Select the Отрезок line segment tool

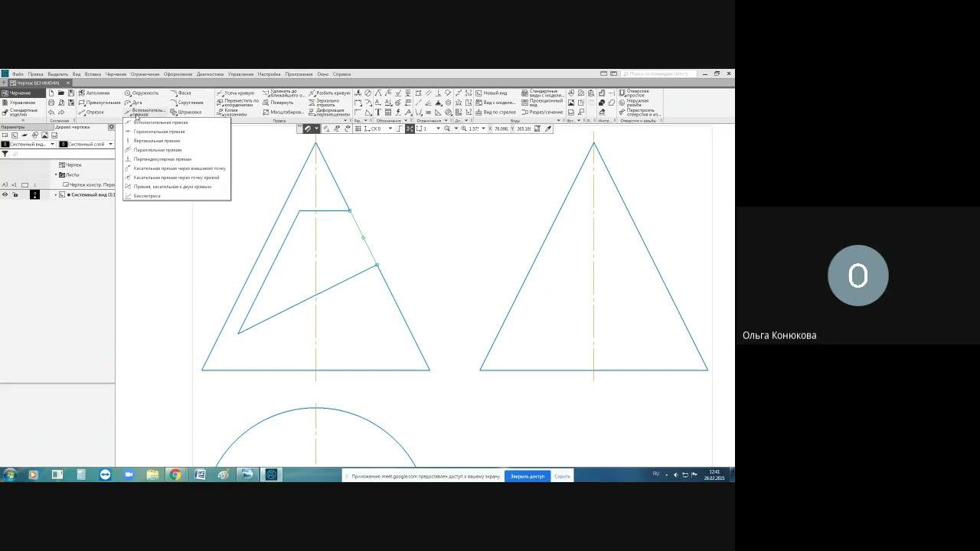point(92,112)
